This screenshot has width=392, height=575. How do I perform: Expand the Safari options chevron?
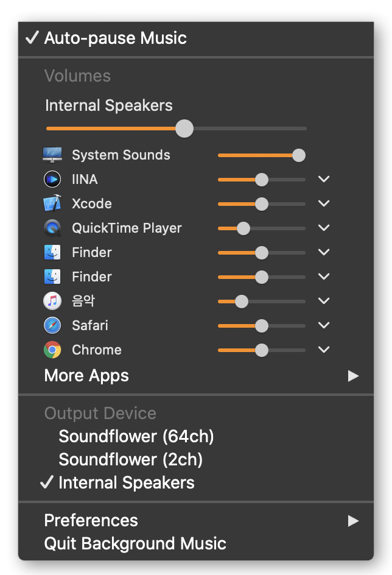point(324,325)
